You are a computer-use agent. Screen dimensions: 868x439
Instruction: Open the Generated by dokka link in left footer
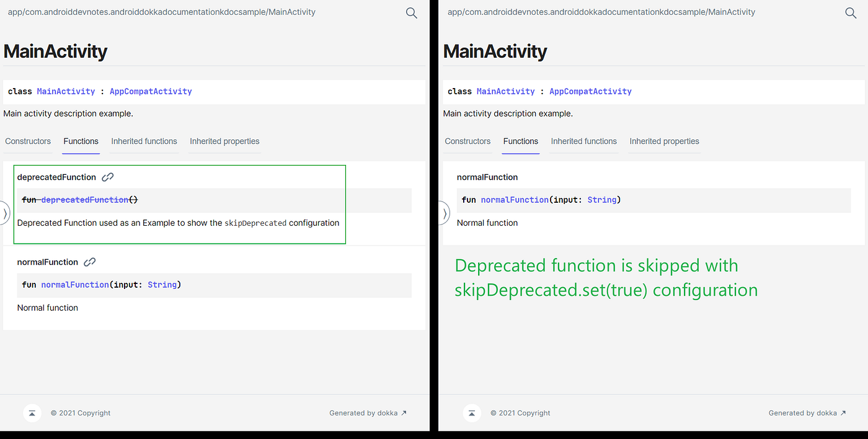pos(368,413)
